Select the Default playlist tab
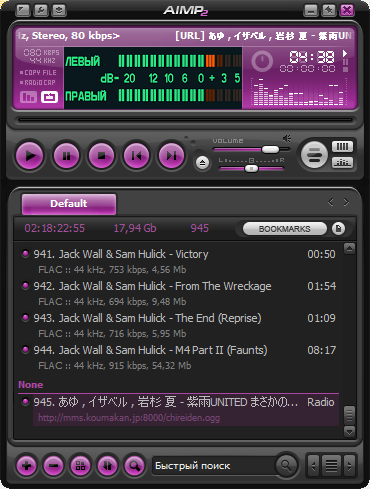The width and height of the screenshot is (370, 489). [x=69, y=204]
